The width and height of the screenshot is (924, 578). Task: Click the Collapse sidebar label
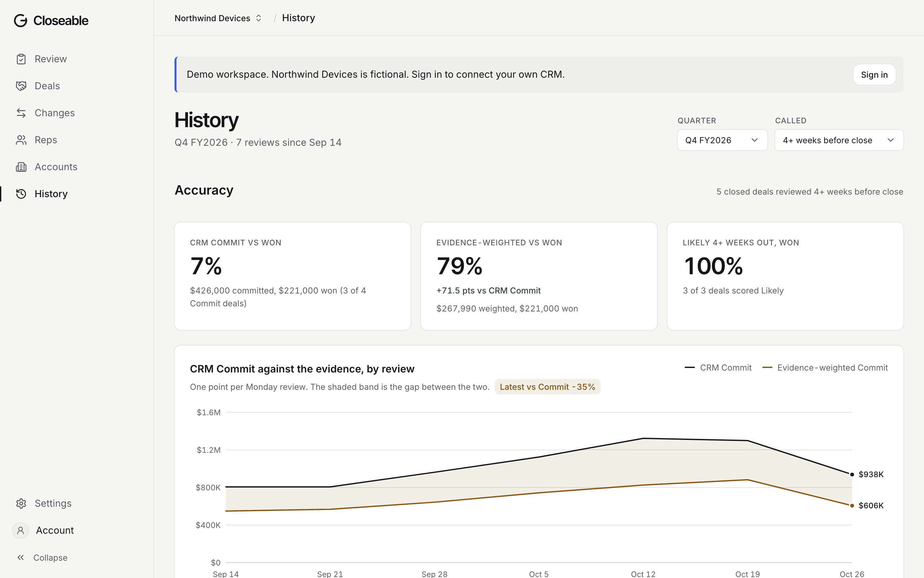50,558
